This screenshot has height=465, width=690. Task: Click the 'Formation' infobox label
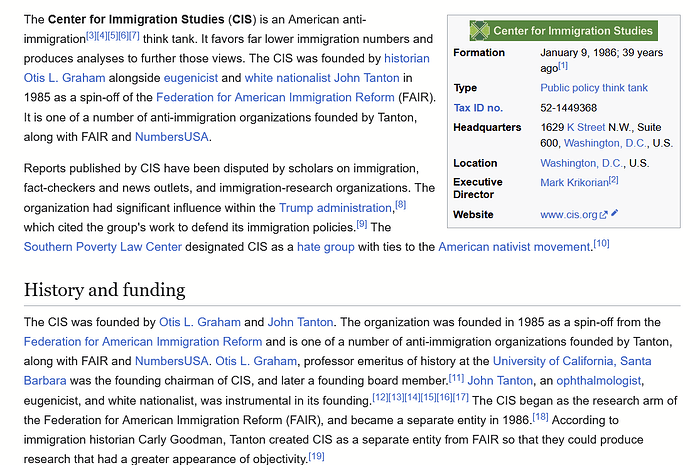[x=479, y=53]
